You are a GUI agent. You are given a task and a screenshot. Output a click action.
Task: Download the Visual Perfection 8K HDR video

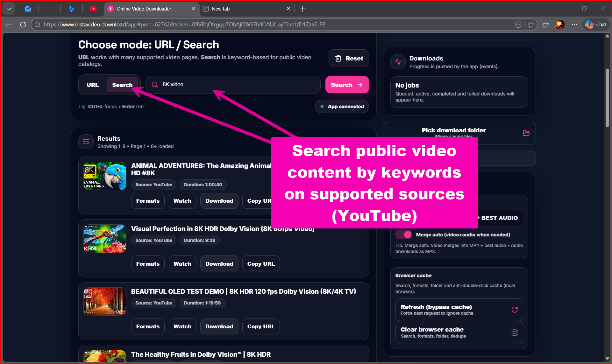[x=219, y=263]
